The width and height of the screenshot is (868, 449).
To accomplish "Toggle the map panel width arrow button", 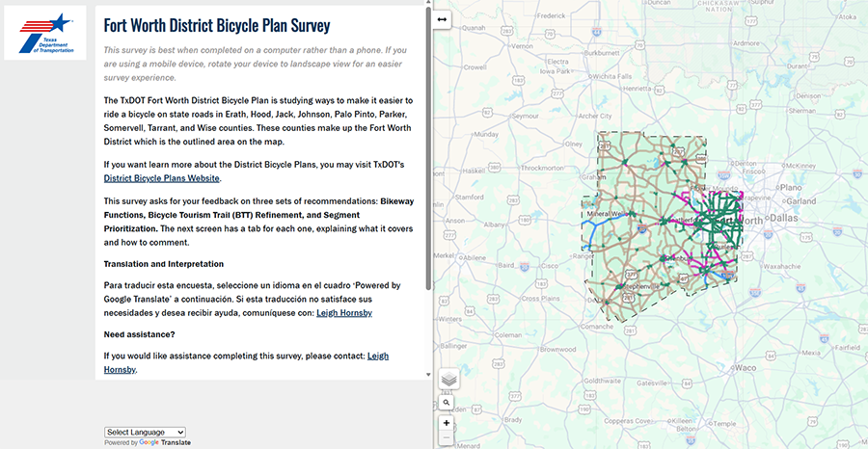I will click(x=443, y=19).
